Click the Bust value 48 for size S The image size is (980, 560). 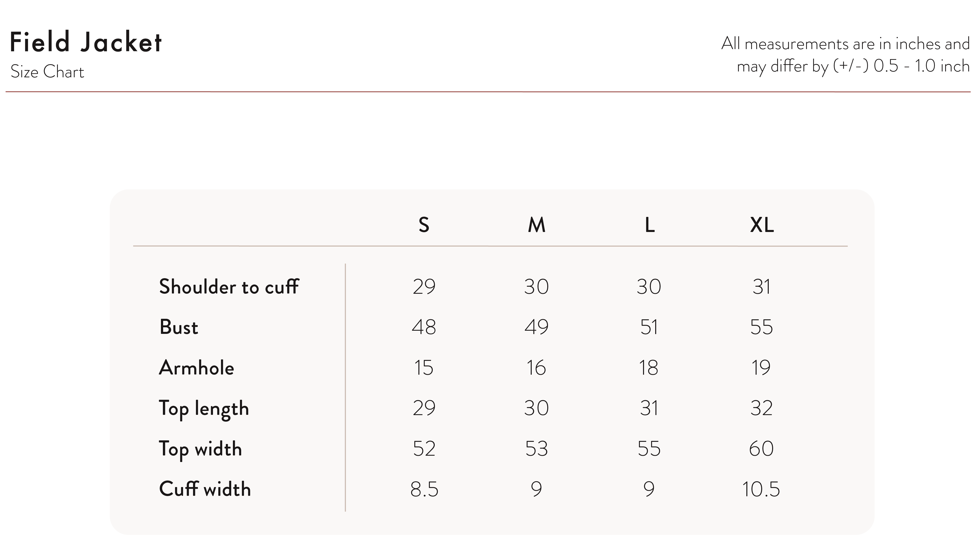(x=424, y=327)
